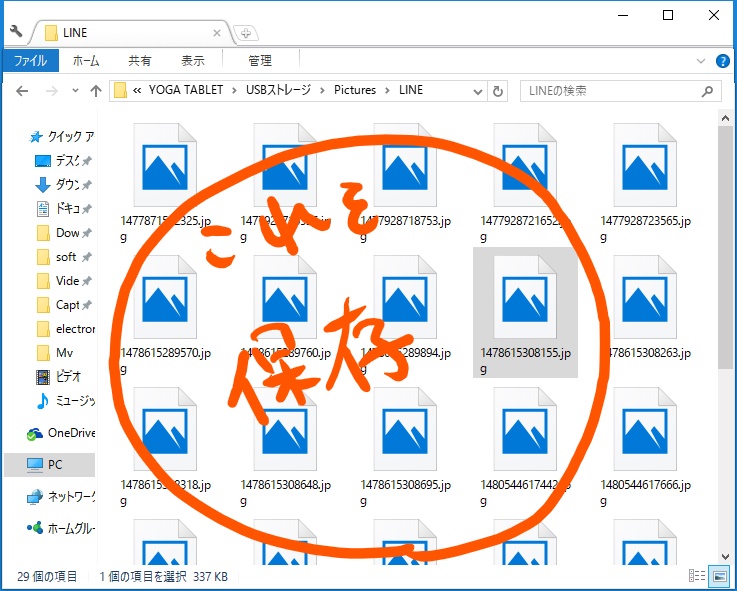Select image file 1478615308695.jpg
Viewport: 737px width, 591px height.
point(405,447)
